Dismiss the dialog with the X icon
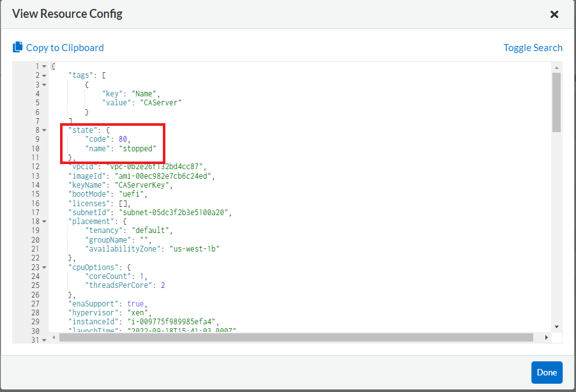The image size is (576, 392). [x=554, y=14]
